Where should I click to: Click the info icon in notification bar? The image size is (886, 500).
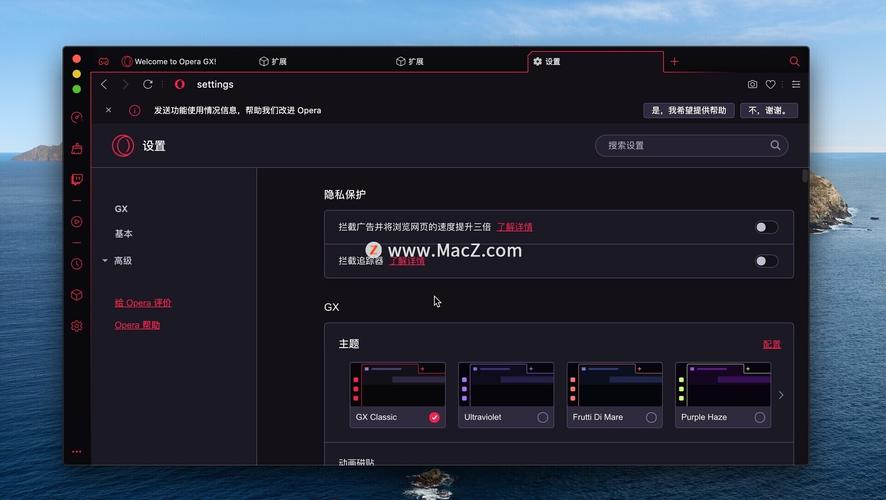pos(134,110)
